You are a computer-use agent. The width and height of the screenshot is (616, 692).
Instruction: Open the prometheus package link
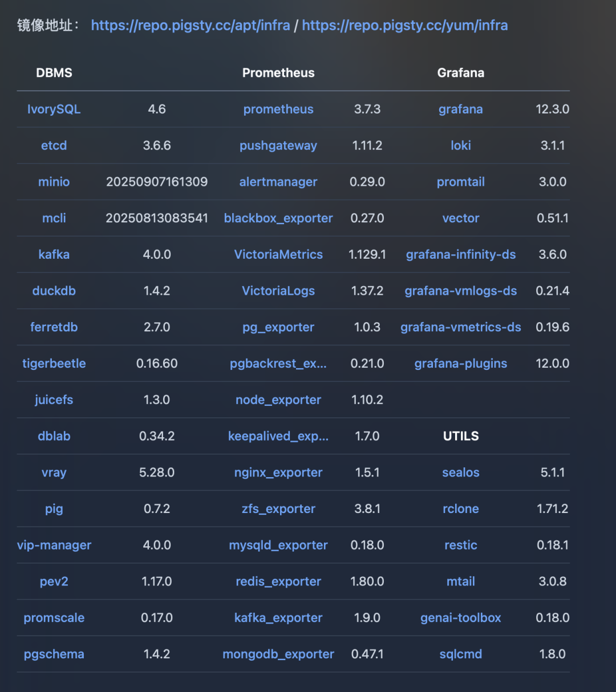278,109
